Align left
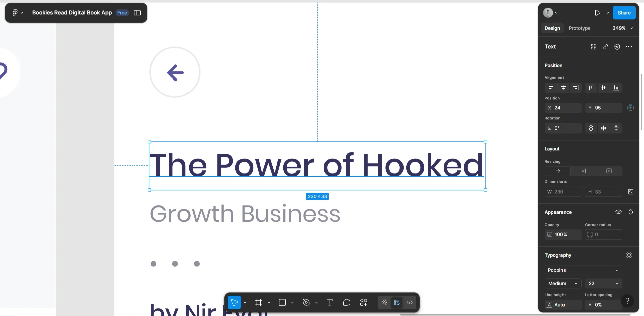 pos(551,88)
